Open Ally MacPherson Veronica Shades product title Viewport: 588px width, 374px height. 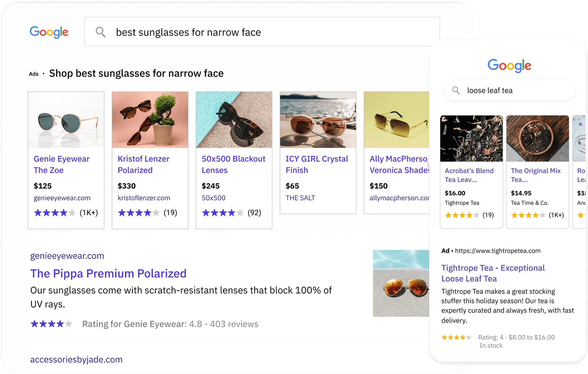click(399, 164)
